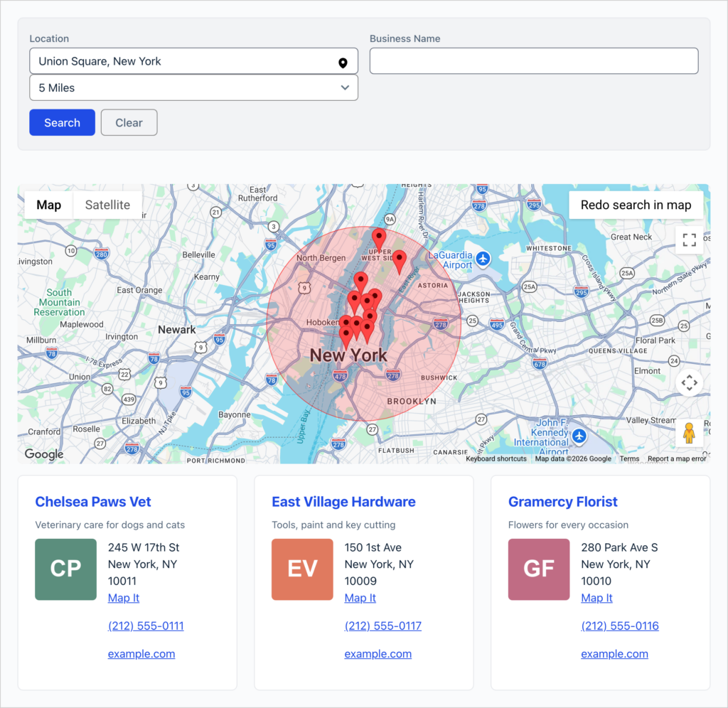Viewport: 728px width, 708px height.
Task: Open the Gramercy Florist GF logo
Action: coord(539,569)
